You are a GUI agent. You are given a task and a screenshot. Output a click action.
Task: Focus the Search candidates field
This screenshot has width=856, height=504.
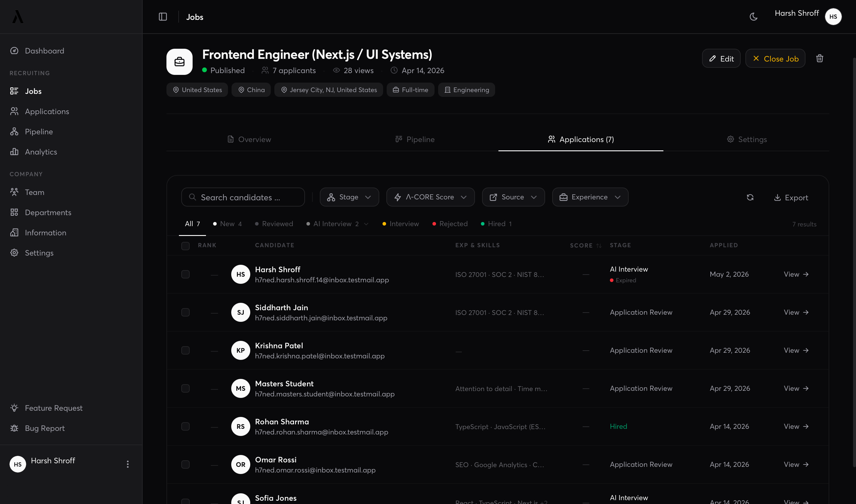point(243,197)
